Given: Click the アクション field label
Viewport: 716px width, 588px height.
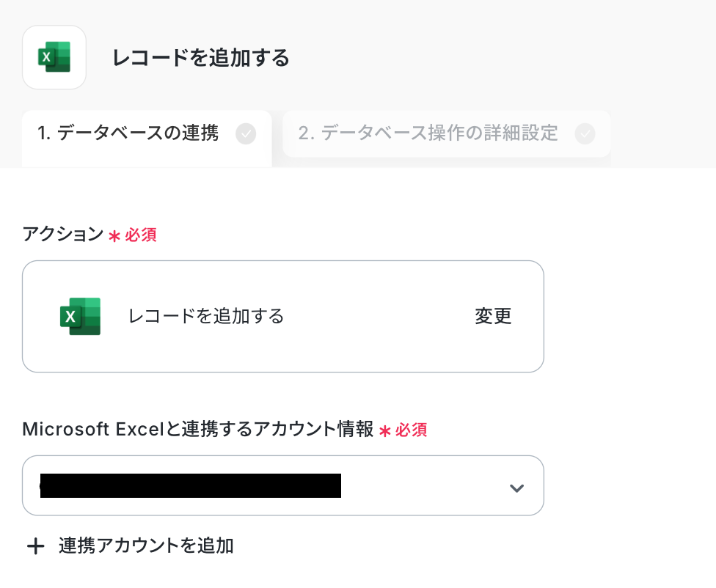Looking at the screenshot, I should tap(63, 235).
